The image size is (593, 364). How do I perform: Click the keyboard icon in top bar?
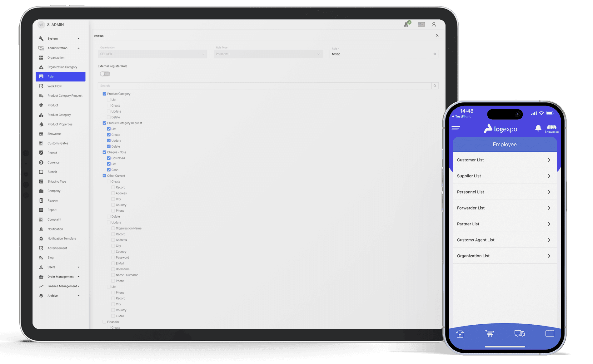421,24
